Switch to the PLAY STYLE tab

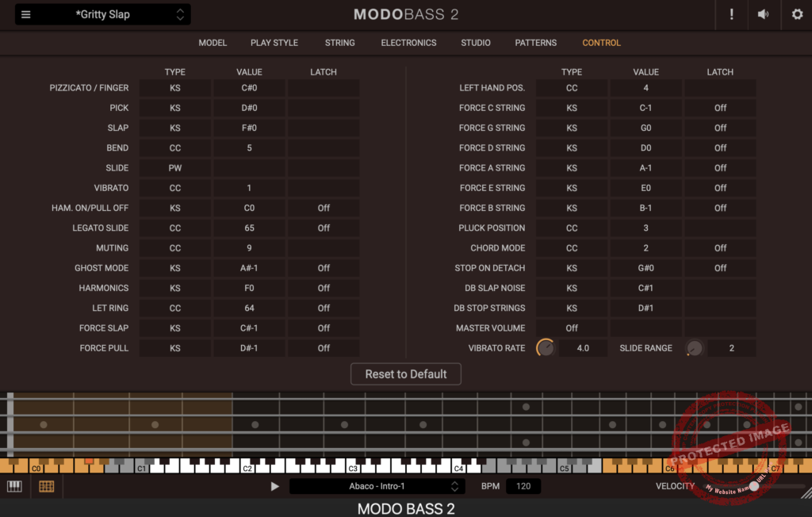click(x=274, y=43)
